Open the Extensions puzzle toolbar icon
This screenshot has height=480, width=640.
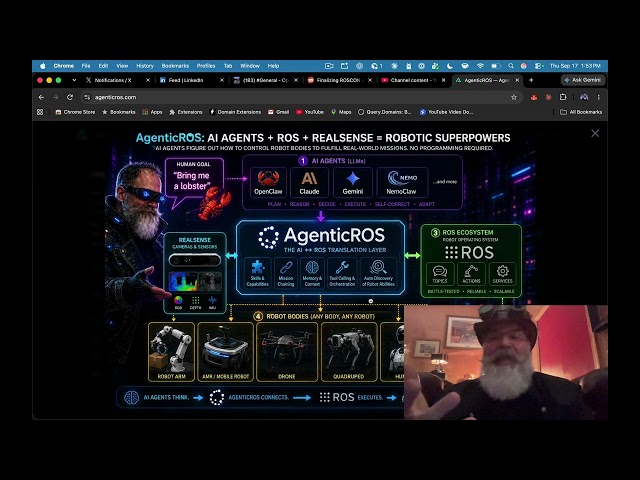(x=563, y=97)
